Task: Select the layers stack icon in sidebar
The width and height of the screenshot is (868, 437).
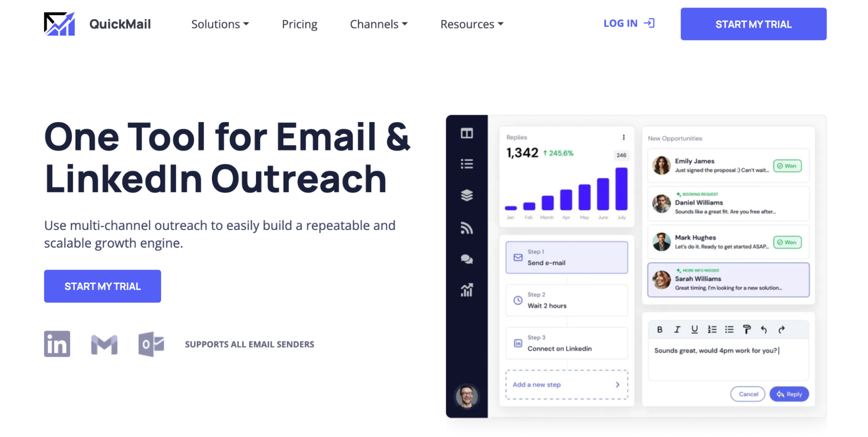Action: click(x=466, y=195)
